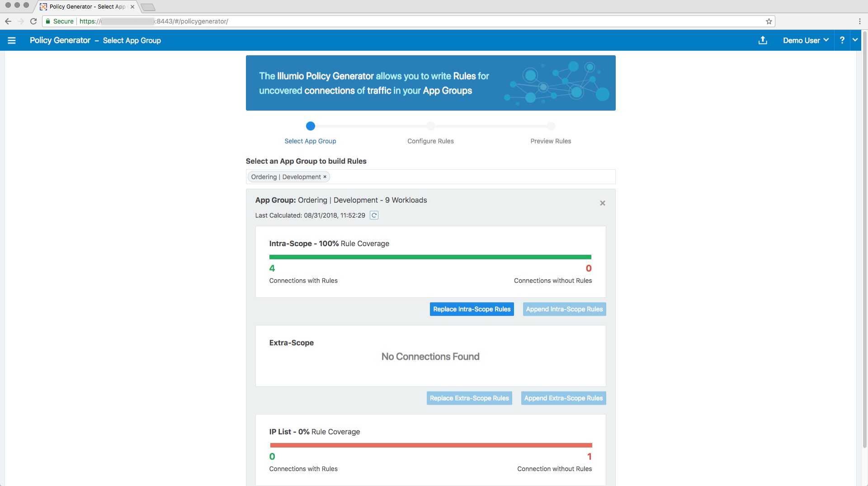868x486 pixels.
Task: Open a new browser tab
Action: (x=148, y=7)
